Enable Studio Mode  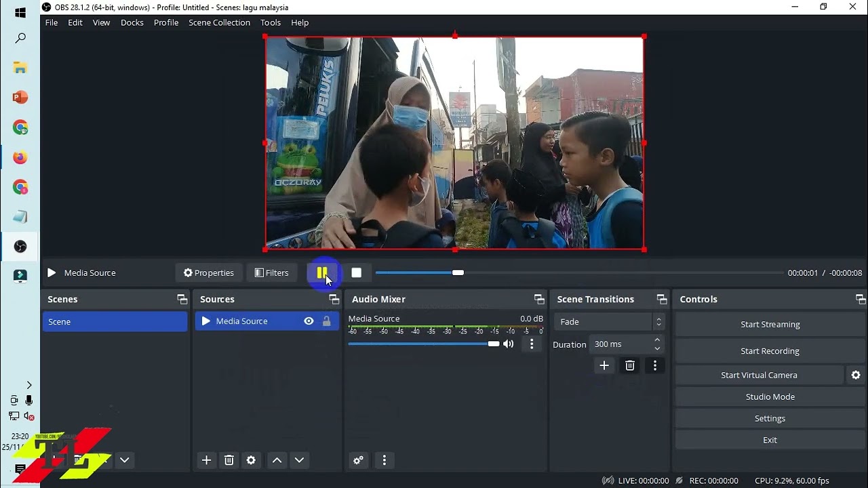(x=770, y=396)
